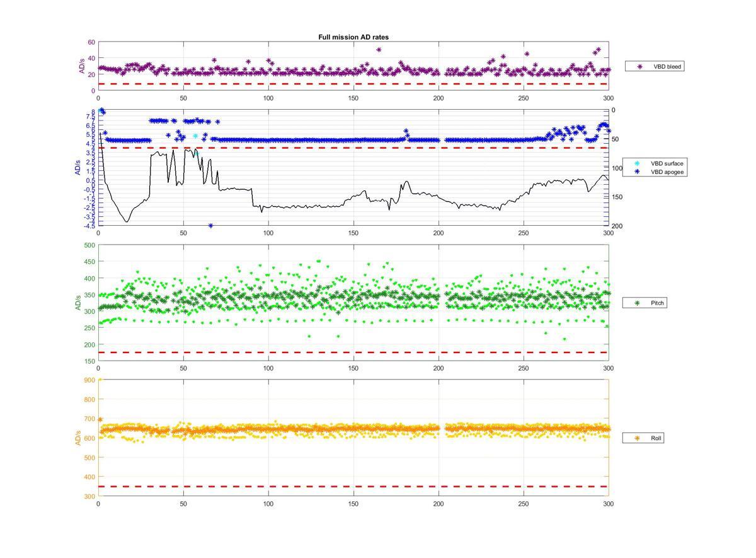The image size is (756, 558).
Task: Click the '60' tick on the VBD bleed axis
Action: (91, 42)
